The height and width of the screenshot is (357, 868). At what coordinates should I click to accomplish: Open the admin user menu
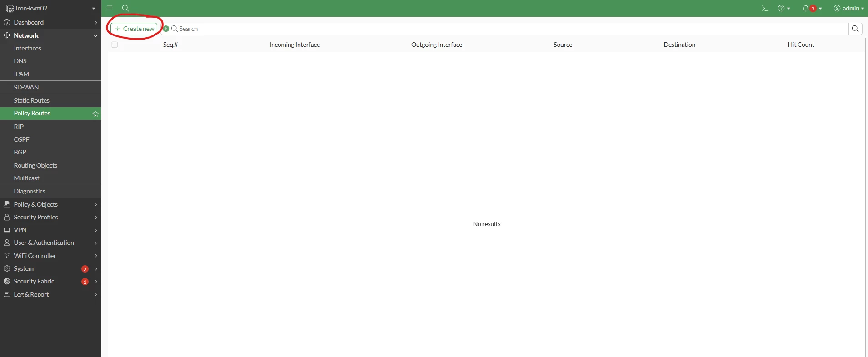[848, 8]
